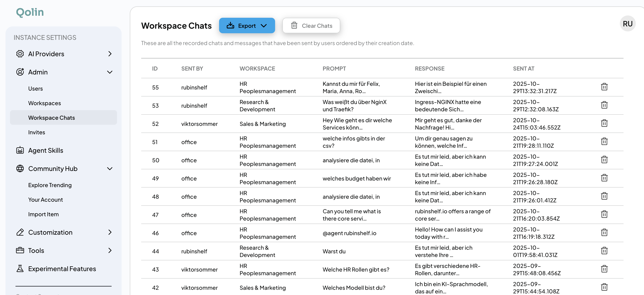Viewport: 644px width, 295px height.
Task: Select the Agent Skills robot icon
Action: click(x=20, y=150)
